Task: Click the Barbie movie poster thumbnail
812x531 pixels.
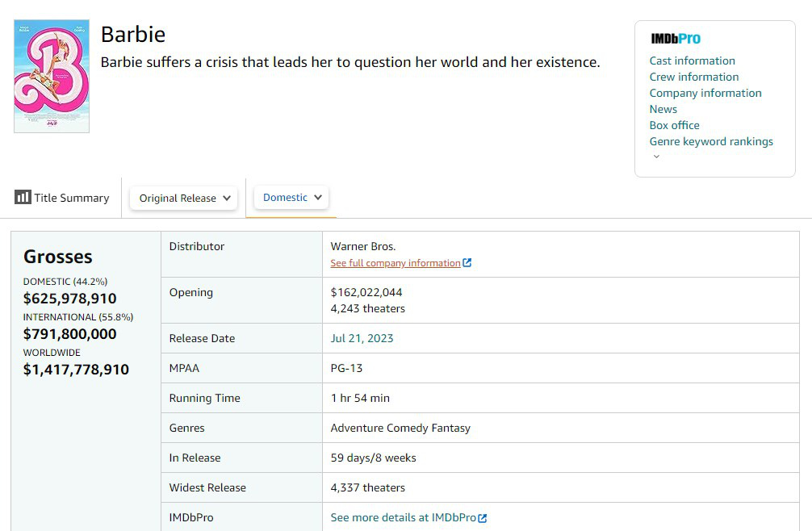Action: click(52, 76)
